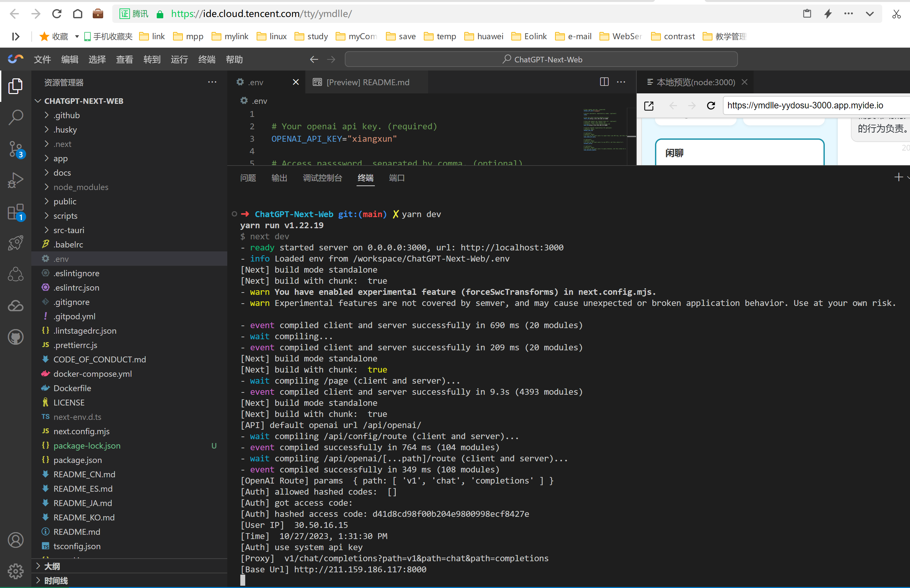Open preview in external browser
Screen dimensions: 910x588
(x=649, y=105)
